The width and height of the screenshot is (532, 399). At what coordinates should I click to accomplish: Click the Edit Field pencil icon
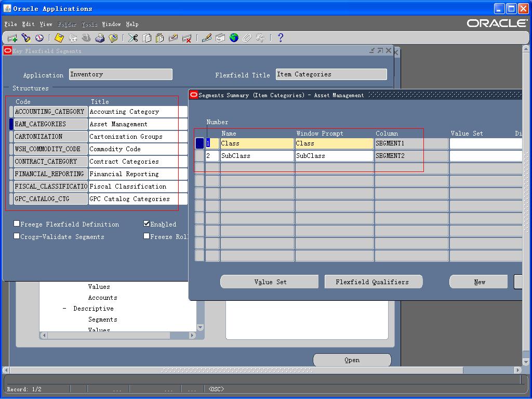point(207,38)
